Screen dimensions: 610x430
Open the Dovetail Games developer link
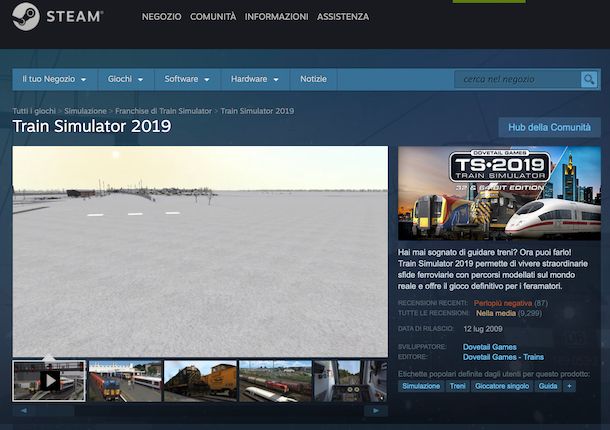pos(489,347)
